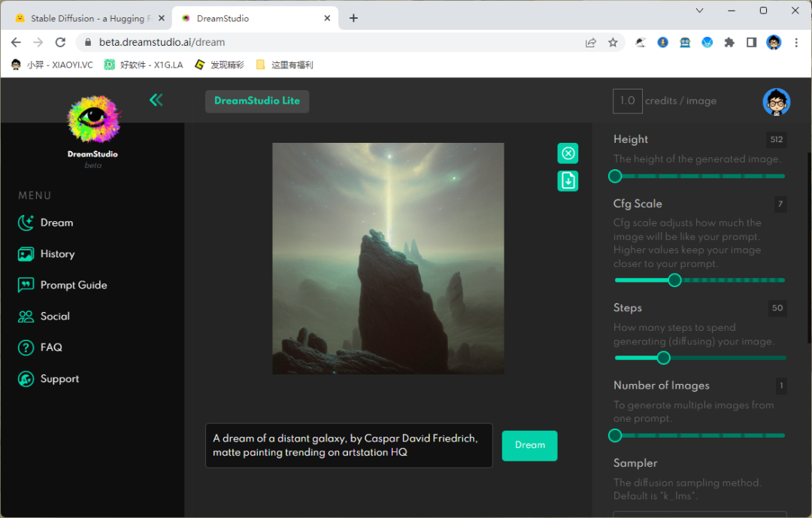Image resolution: width=812 pixels, height=518 pixels.
Task: Toggle the browser side panel
Action: click(751, 42)
